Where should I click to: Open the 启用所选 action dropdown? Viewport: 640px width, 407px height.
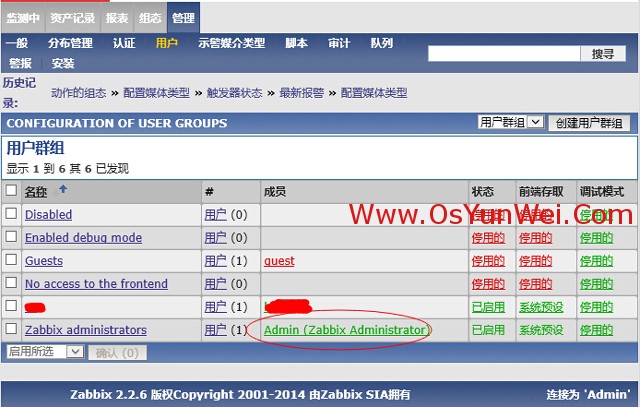point(45,351)
